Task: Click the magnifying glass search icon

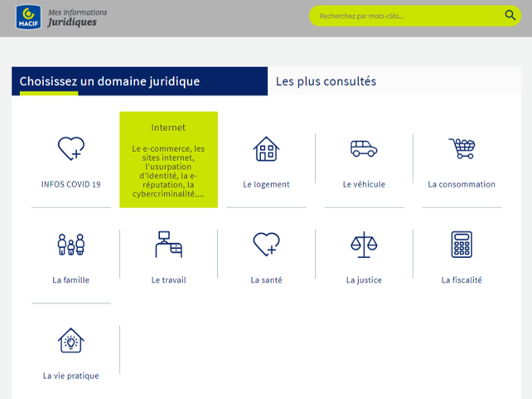Action: (510, 15)
